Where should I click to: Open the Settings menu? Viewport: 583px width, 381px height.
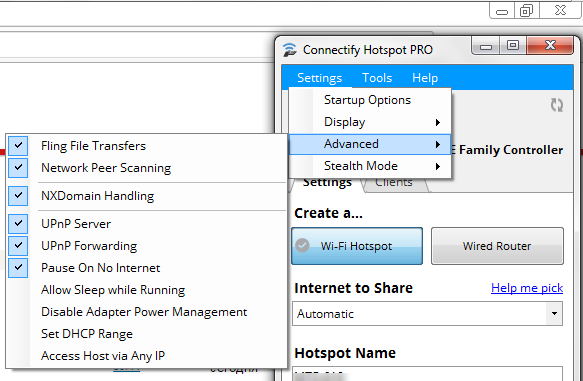(x=319, y=78)
